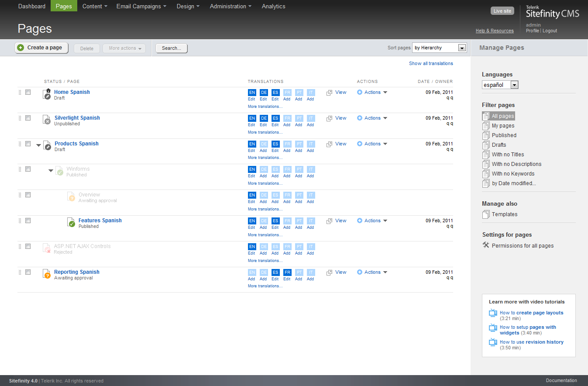Open the Content menu in top navigation
588x386 pixels.
coord(95,6)
